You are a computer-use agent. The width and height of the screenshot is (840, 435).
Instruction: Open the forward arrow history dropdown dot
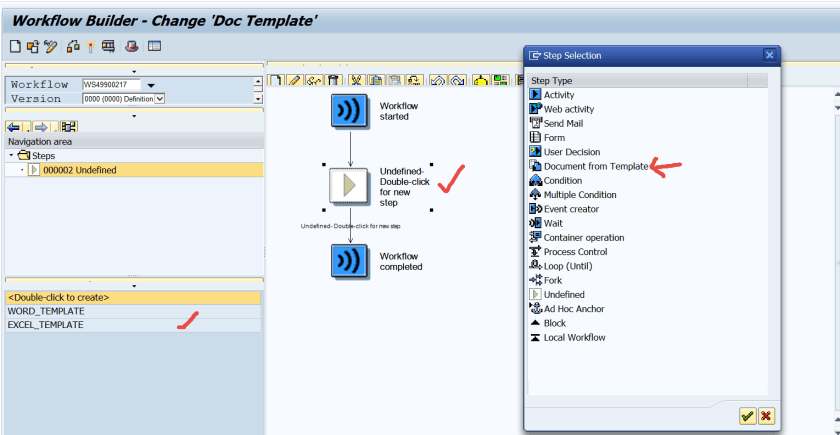52,129
